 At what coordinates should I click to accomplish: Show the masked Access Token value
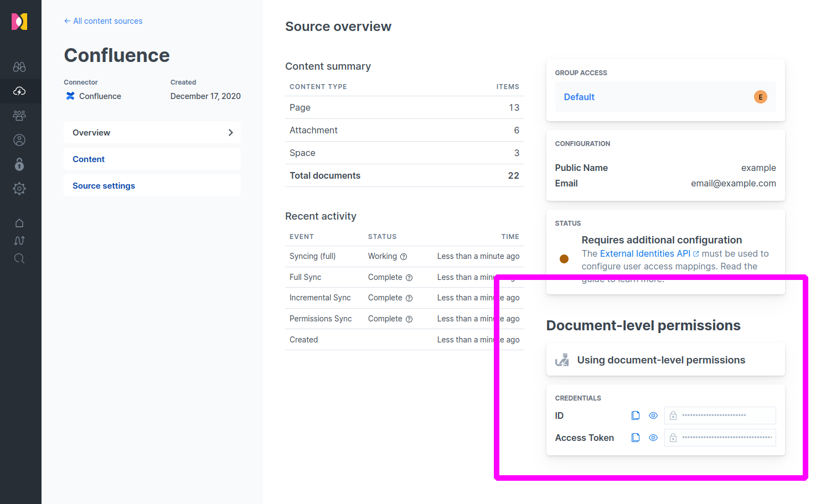[653, 437]
